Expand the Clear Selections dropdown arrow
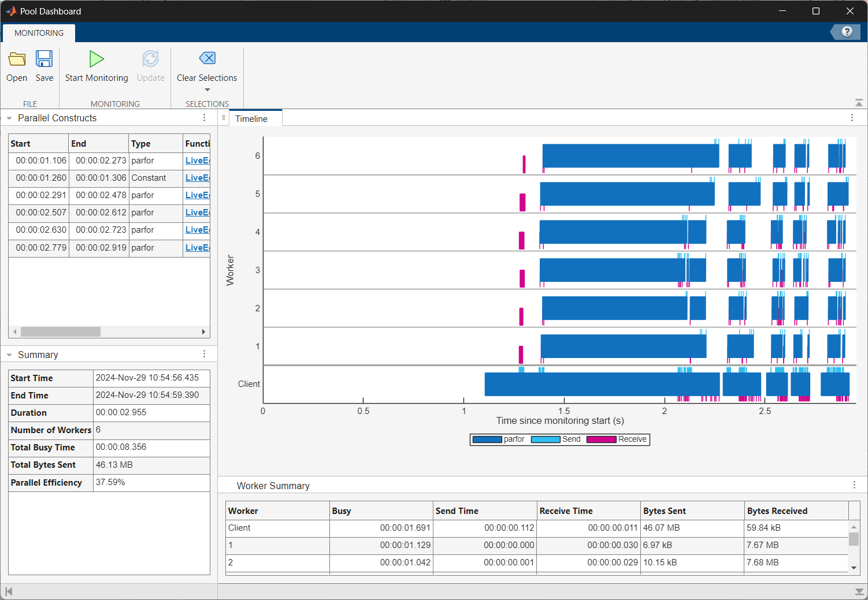Screen dimensions: 868x600 [x=207, y=90]
